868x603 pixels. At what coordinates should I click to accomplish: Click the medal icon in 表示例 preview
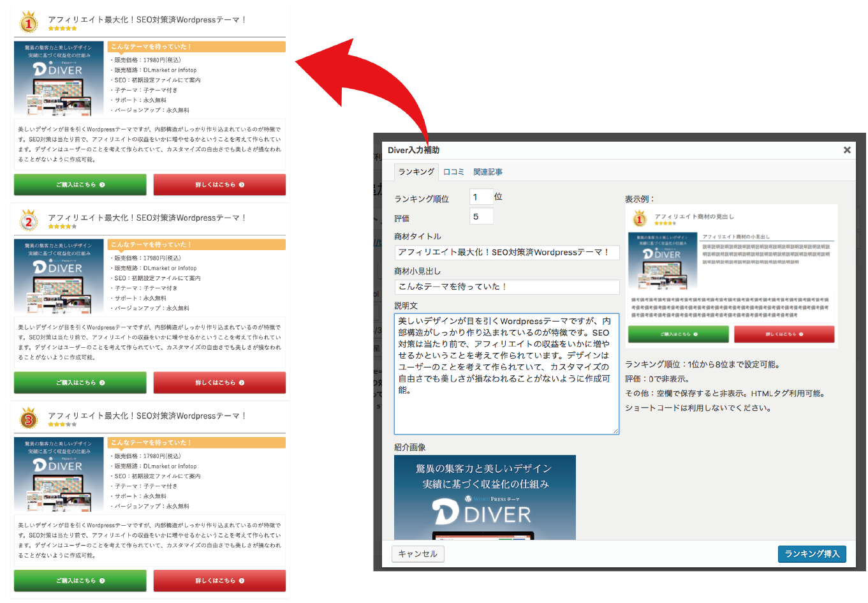click(640, 219)
